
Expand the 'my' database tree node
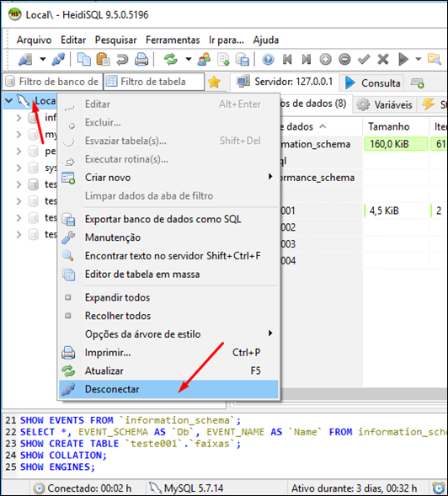coord(19,135)
